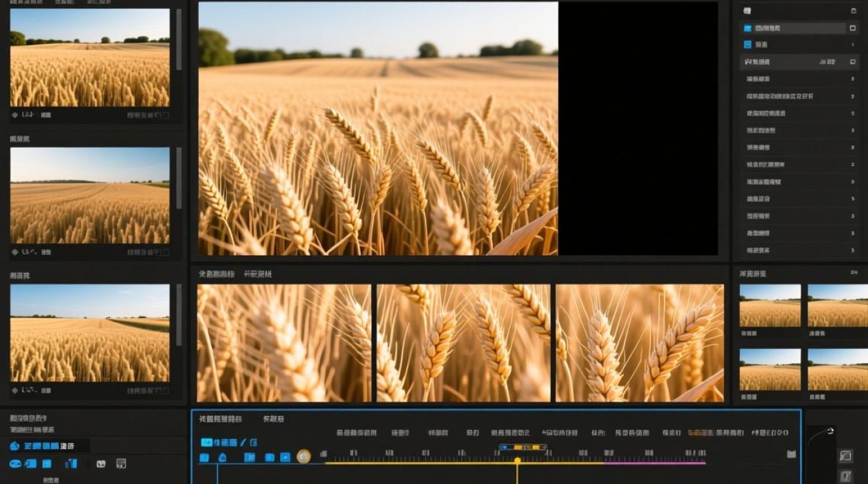Open the second tab in the timeline panel header
This screenshot has width=868, height=484.
click(273, 419)
